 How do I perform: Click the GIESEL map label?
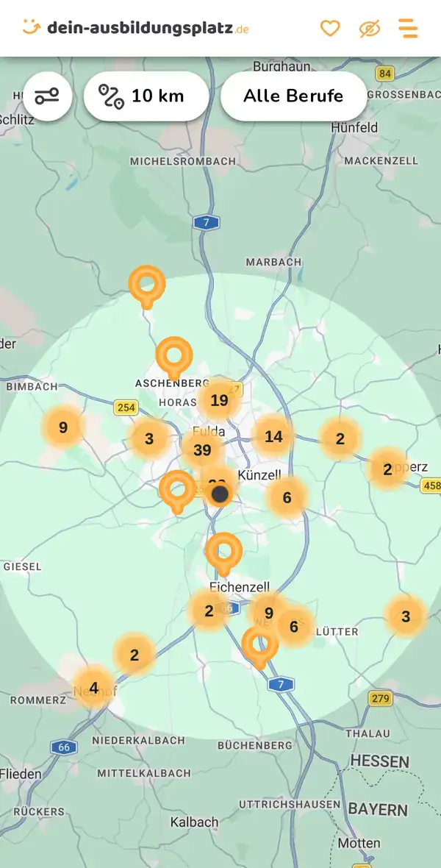tap(23, 567)
